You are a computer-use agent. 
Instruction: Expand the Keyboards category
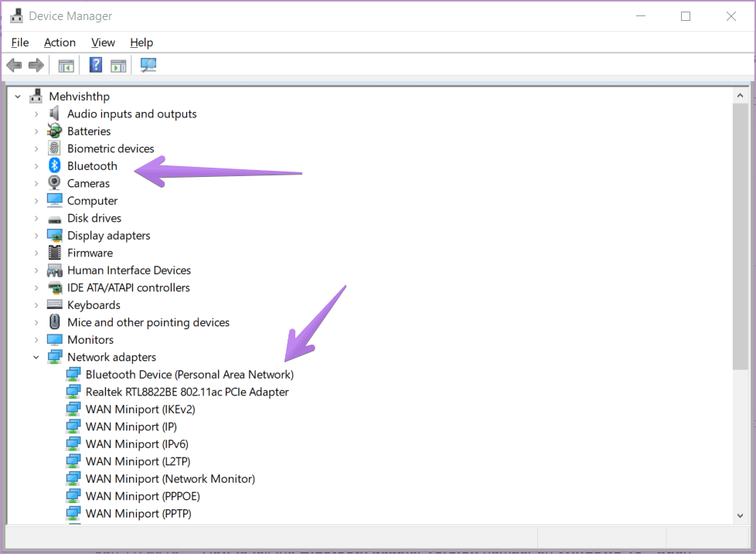(36, 305)
